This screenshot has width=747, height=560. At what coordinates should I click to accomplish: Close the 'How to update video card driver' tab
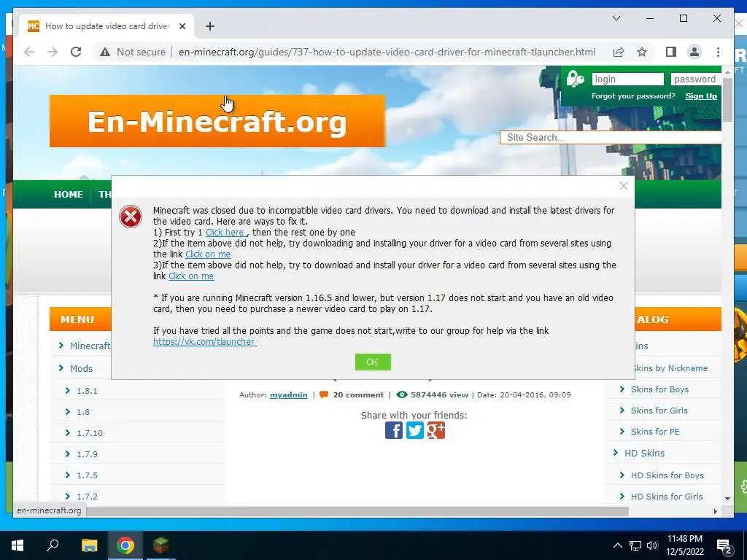click(182, 26)
